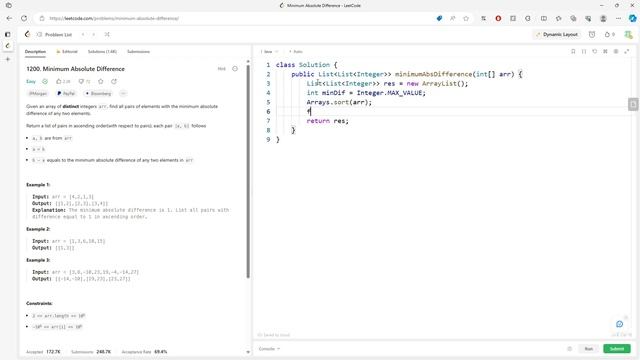
Task: Open the timer alarm clock icon
Action: (592, 35)
